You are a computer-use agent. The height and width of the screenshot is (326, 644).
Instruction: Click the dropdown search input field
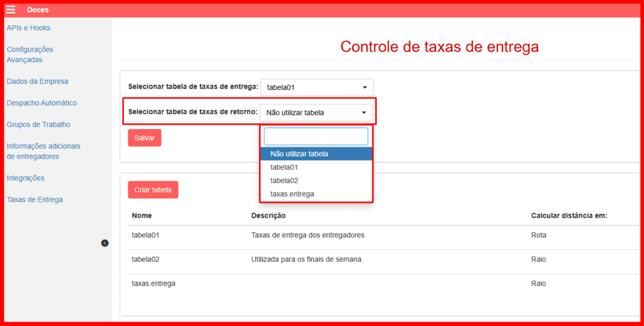coord(316,137)
